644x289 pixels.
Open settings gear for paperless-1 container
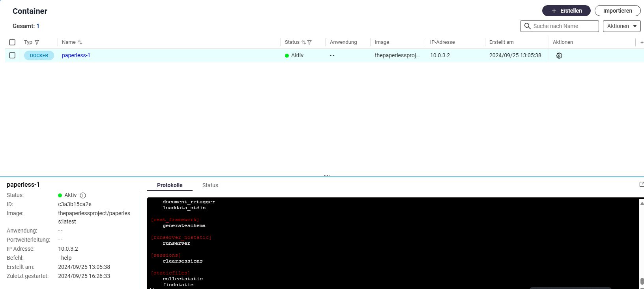(559, 56)
